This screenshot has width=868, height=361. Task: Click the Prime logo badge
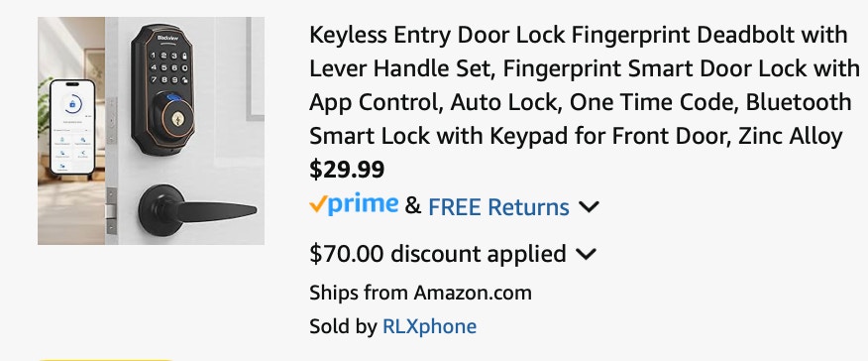tap(354, 204)
